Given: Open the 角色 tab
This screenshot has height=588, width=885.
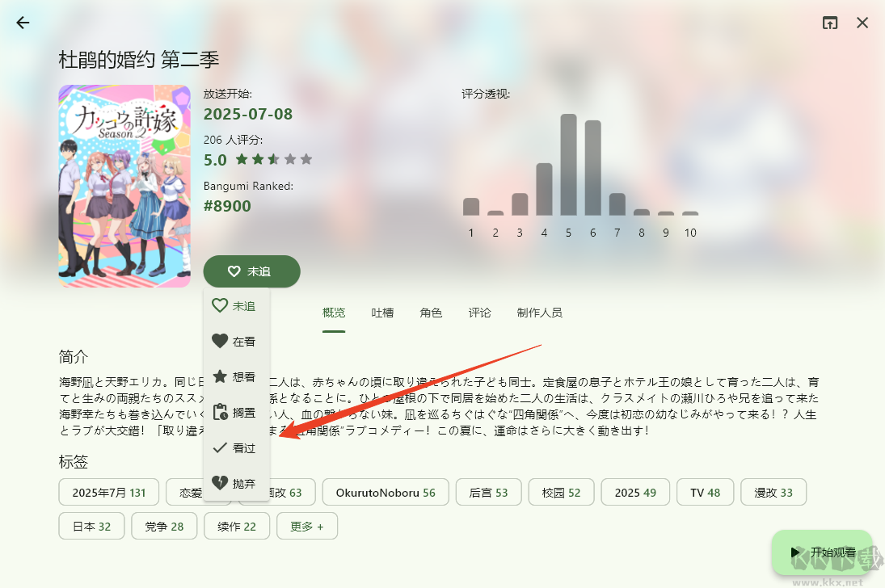Looking at the screenshot, I should click(431, 313).
